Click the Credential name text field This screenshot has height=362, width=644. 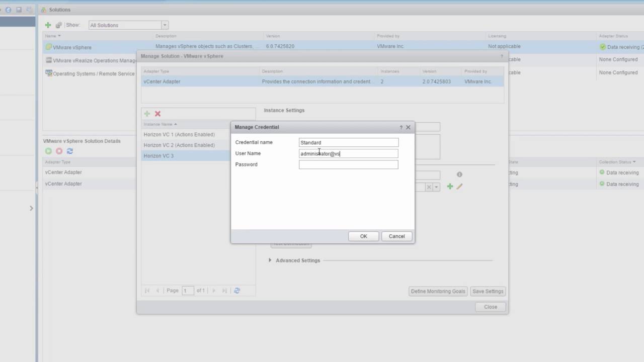click(x=348, y=143)
